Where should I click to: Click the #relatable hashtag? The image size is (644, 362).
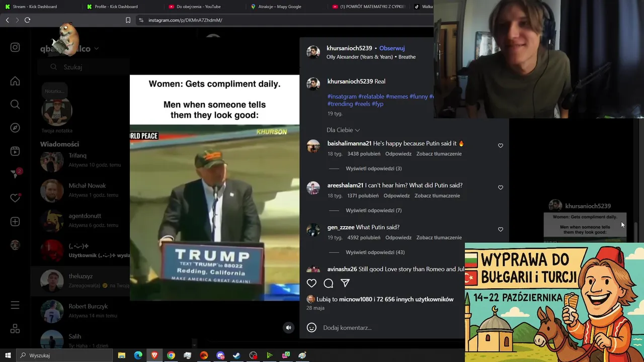371,97
